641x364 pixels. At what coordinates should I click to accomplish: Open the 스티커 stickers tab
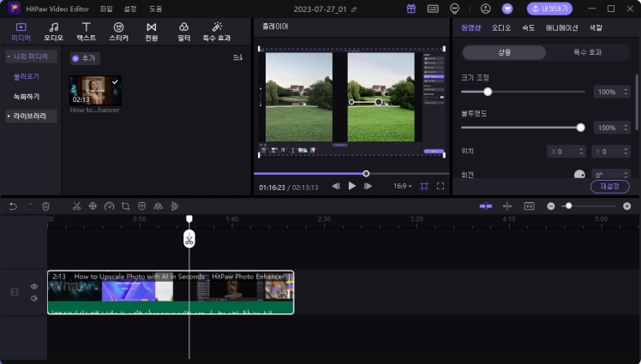tap(118, 32)
